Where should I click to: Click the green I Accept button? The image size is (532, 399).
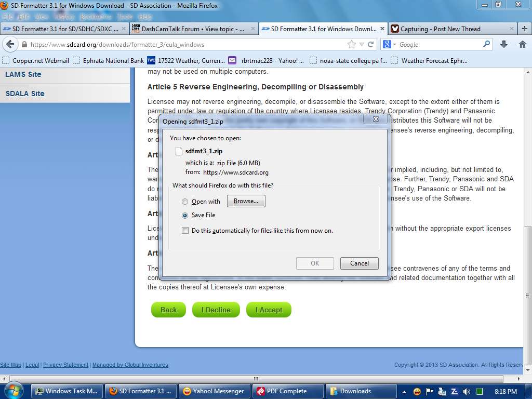(x=269, y=310)
